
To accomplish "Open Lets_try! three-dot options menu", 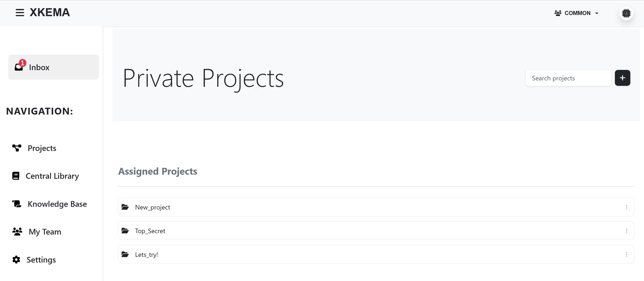I will click(626, 254).
